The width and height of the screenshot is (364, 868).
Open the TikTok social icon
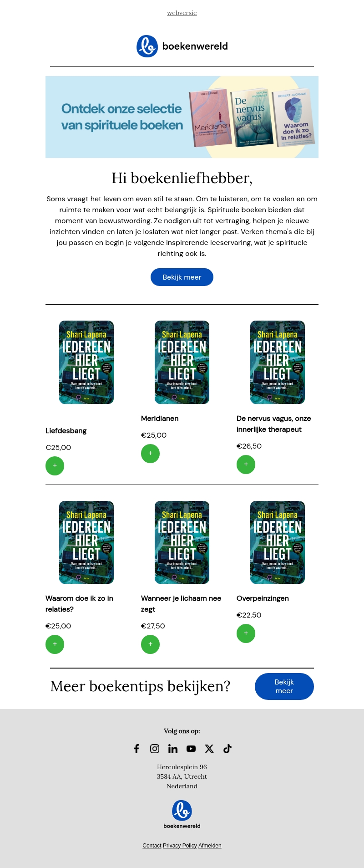coord(227,749)
